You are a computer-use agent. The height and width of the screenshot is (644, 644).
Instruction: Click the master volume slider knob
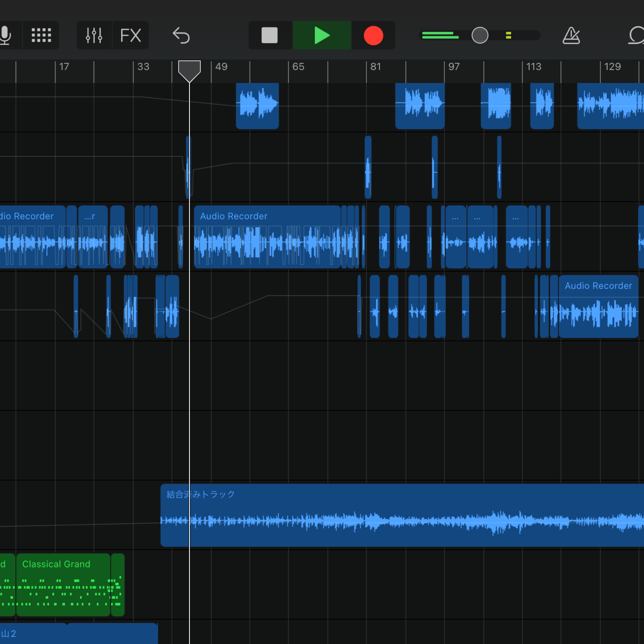(480, 35)
